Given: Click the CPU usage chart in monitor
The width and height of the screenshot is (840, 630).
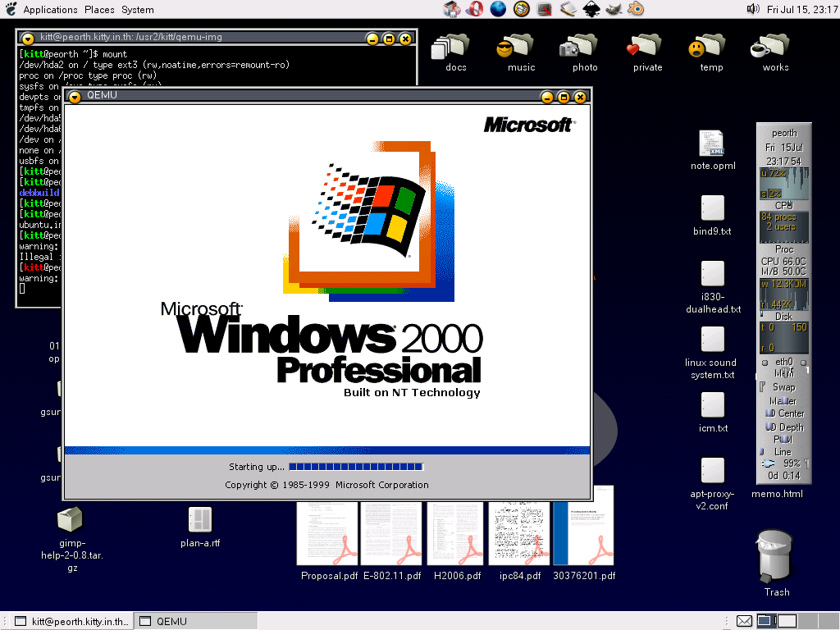Looking at the screenshot, I should click(x=784, y=183).
